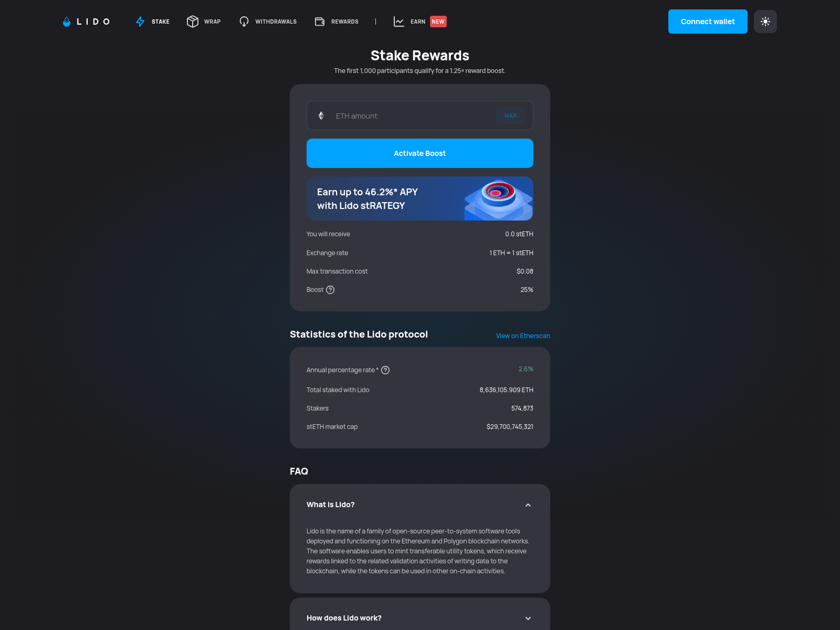Viewport: 840px width, 630px height.
Task: Click the Annual percentage rate help icon
Action: click(x=386, y=370)
